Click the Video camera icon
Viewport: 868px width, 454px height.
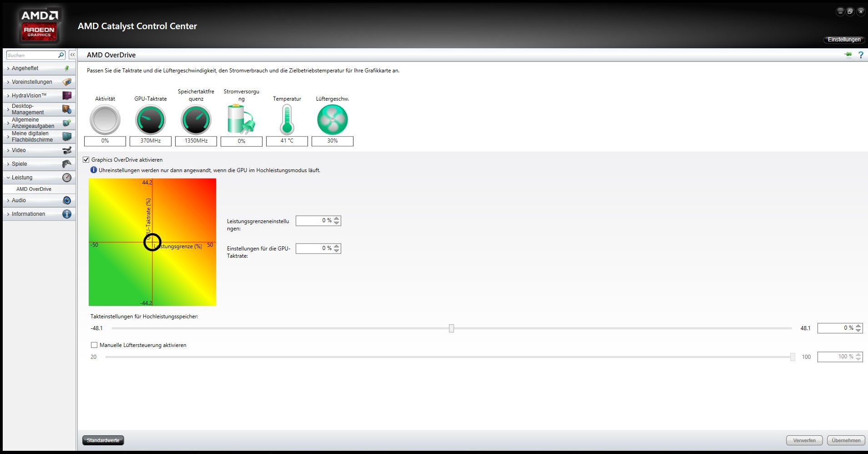67,150
